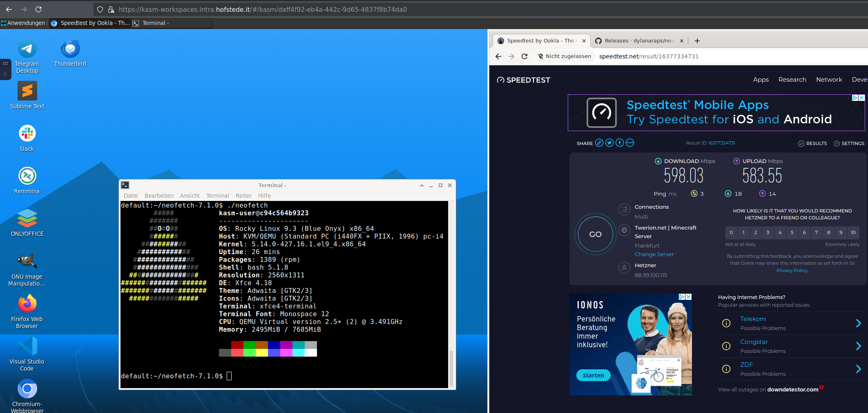Launch Remmina from the desktop

click(x=27, y=176)
